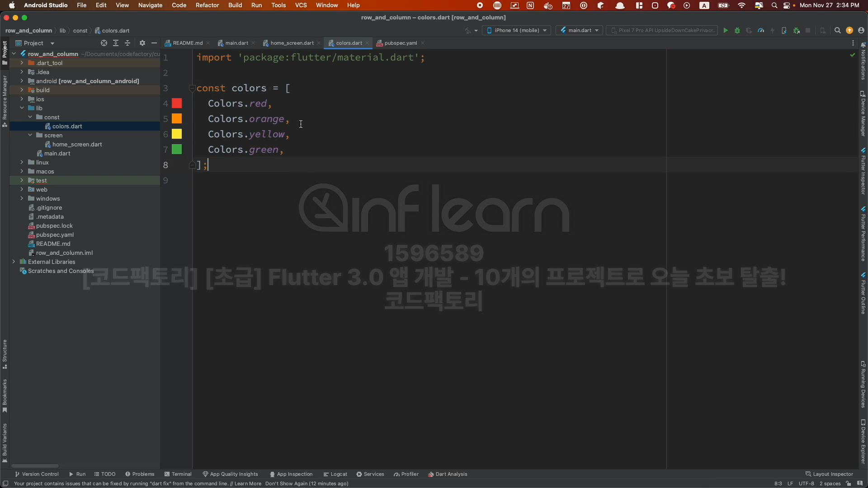Click the Learn More link in the status bar
The image size is (868, 488).
point(248,483)
